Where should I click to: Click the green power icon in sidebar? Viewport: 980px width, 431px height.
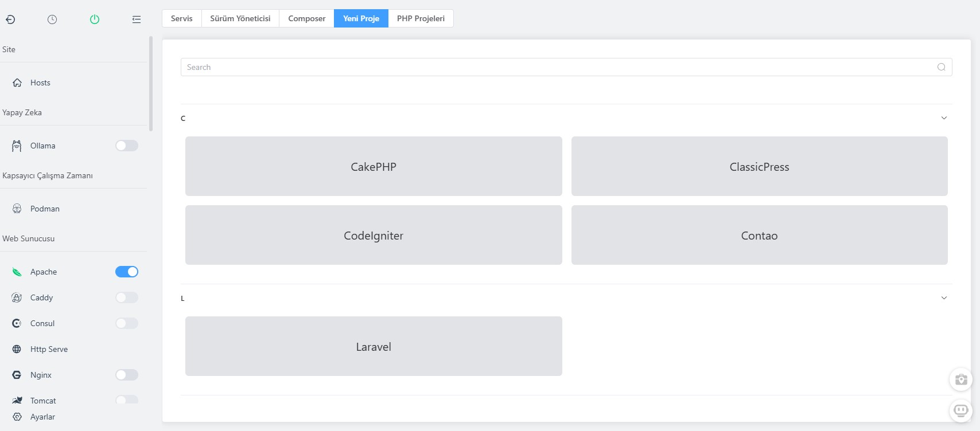95,19
